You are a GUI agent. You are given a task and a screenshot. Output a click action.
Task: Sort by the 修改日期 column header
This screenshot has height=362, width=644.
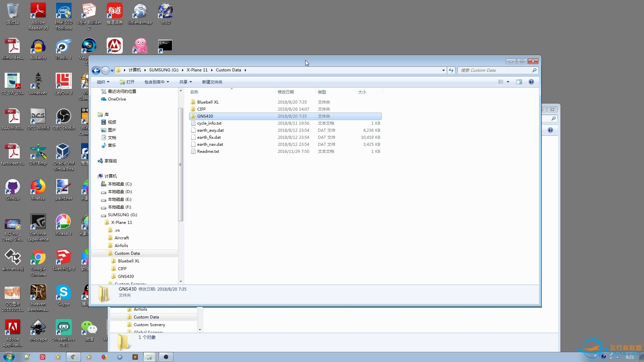coord(295,92)
